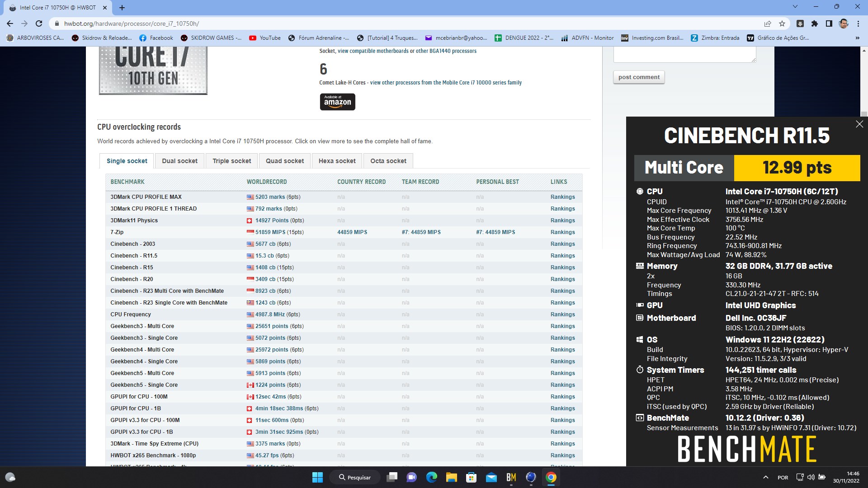868x488 pixels.
Task: Open clock showing 14:46 date
Action: pyautogui.click(x=846, y=477)
